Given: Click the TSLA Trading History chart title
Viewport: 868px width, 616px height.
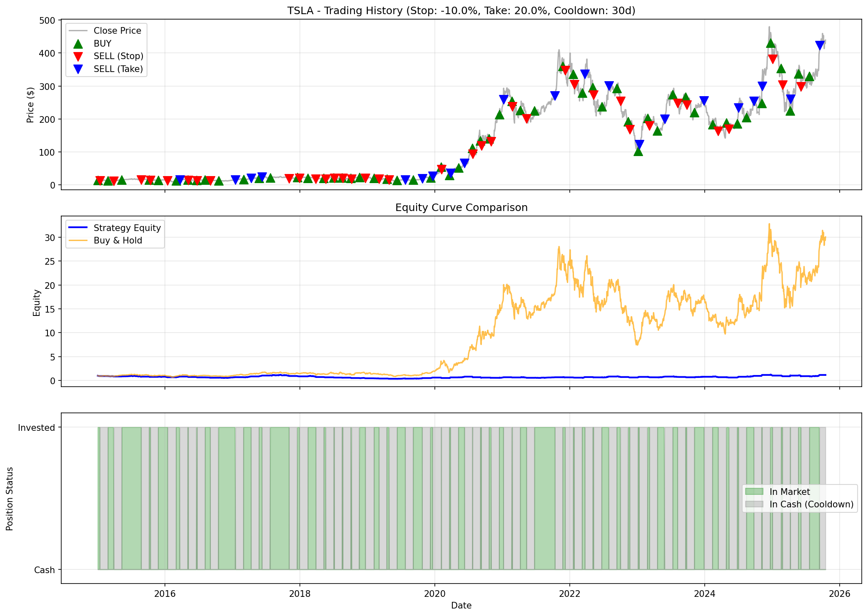Looking at the screenshot, I should pyautogui.click(x=461, y=10).
